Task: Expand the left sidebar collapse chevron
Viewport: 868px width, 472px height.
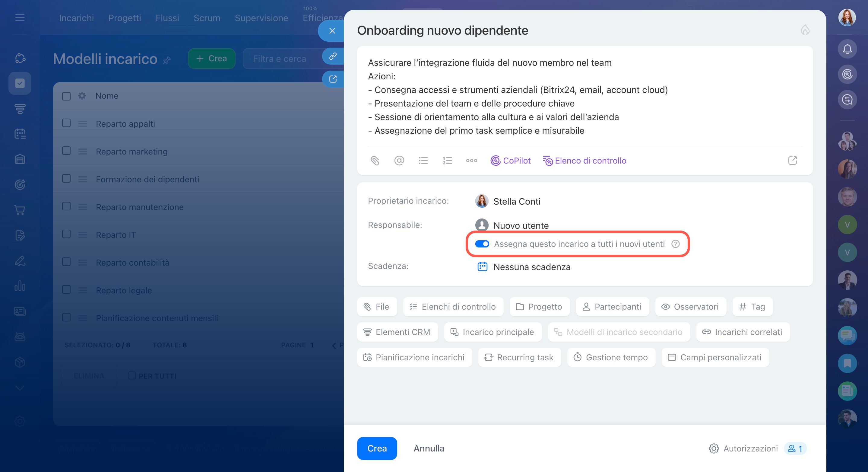Action: [x=20, y=388]
